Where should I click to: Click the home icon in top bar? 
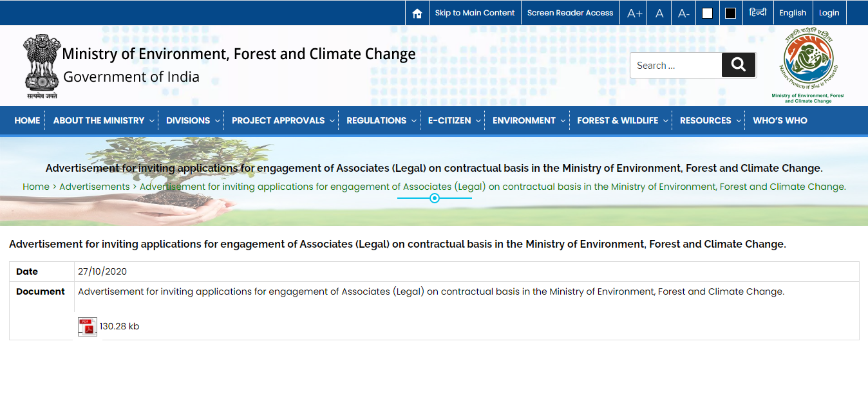pos(417,13)
